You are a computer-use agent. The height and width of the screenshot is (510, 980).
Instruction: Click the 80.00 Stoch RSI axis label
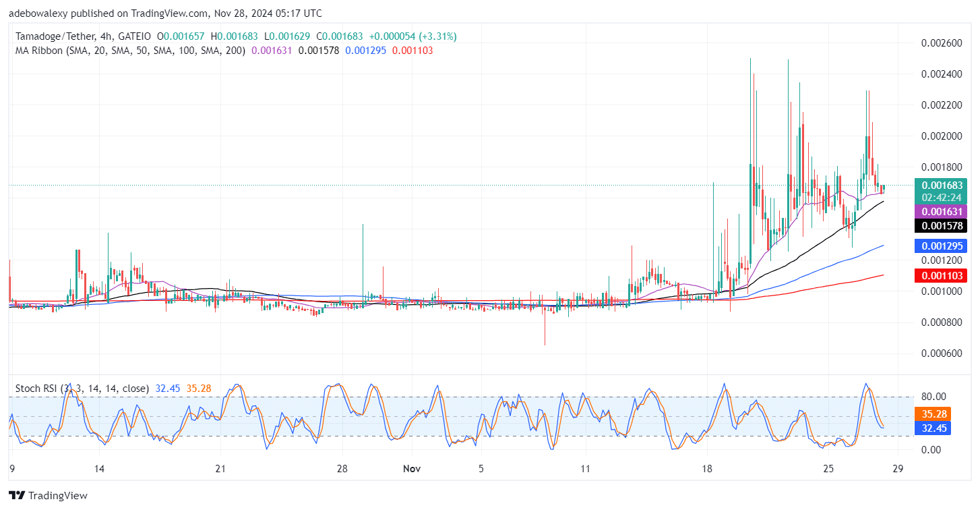[x=933, y=397]
